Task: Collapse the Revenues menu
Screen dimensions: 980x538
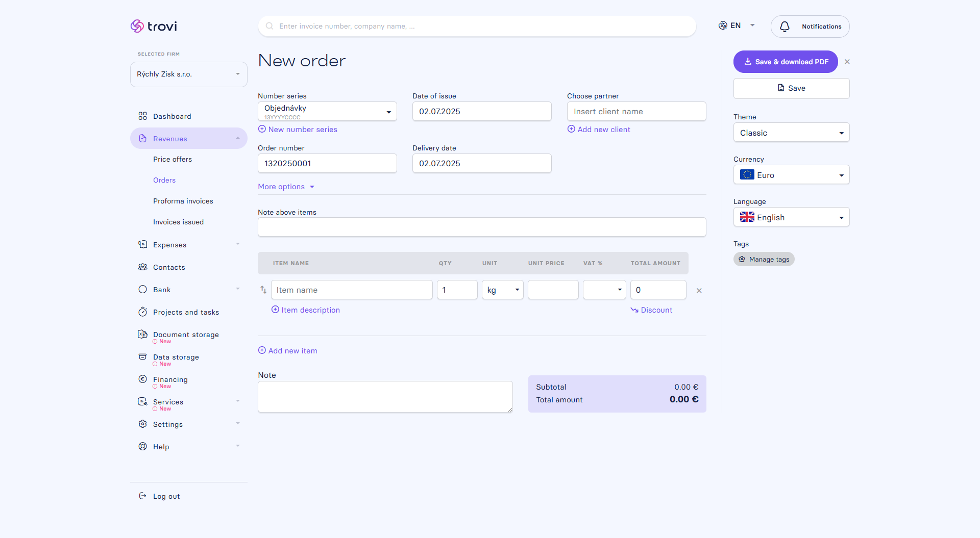Action: [x=189, y=138]
